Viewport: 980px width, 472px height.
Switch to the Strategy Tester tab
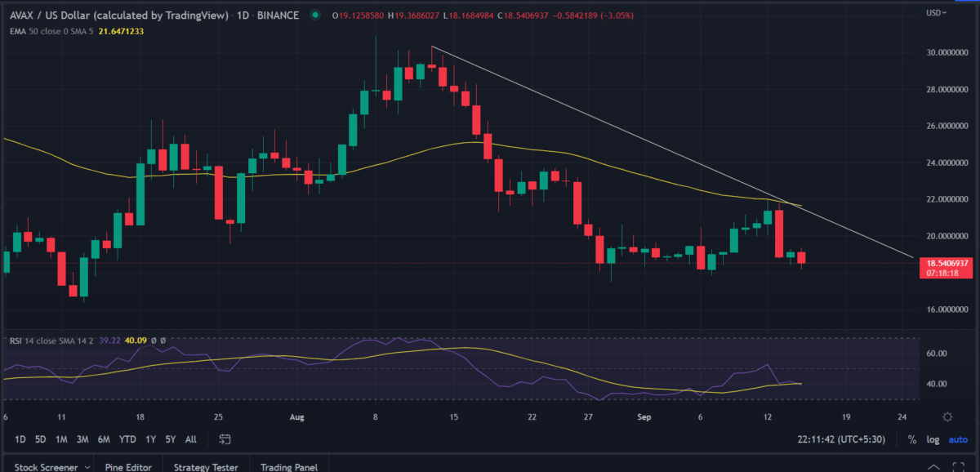[x=205, y=467]
